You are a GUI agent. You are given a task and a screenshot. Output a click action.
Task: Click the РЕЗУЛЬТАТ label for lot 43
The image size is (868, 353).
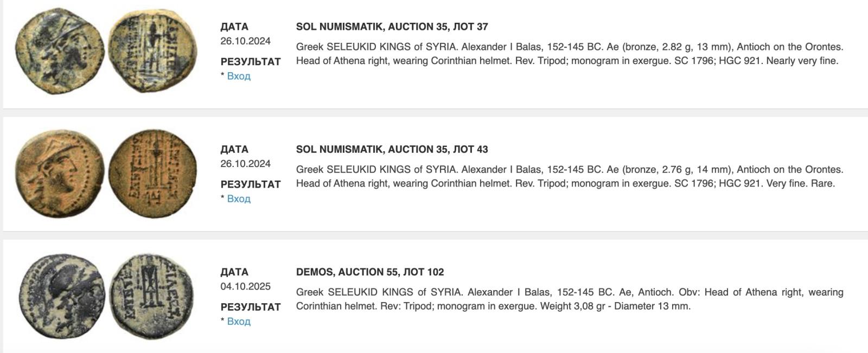[250, 184]
